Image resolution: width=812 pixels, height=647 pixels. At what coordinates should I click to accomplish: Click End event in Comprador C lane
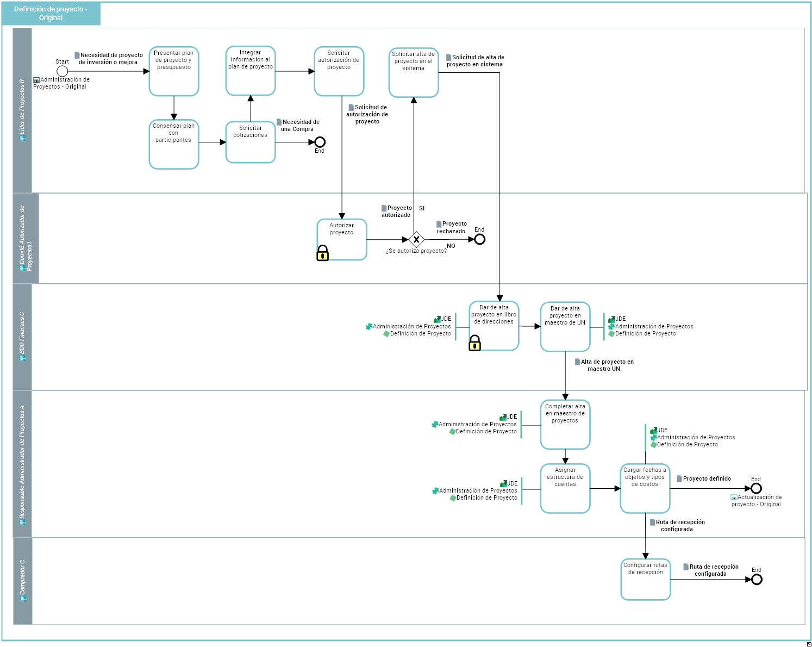pyautogui.click(x=757, y=580)
